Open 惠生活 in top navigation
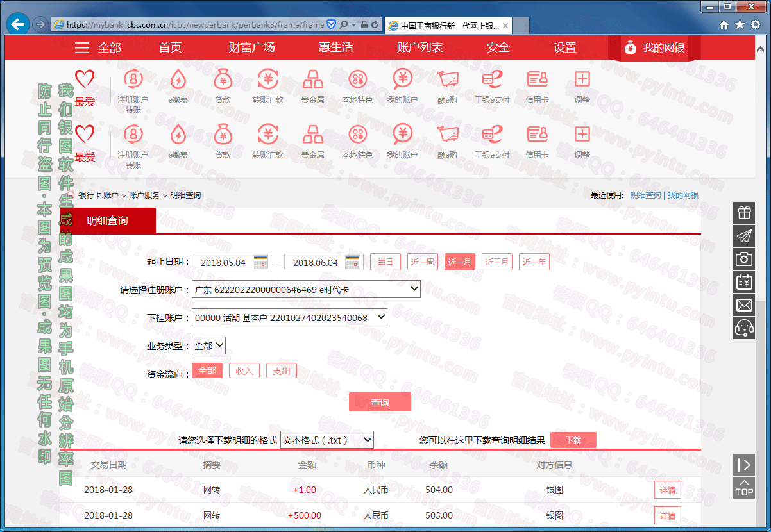This screenshot has width=771, height=532. (x=335, y=47)
